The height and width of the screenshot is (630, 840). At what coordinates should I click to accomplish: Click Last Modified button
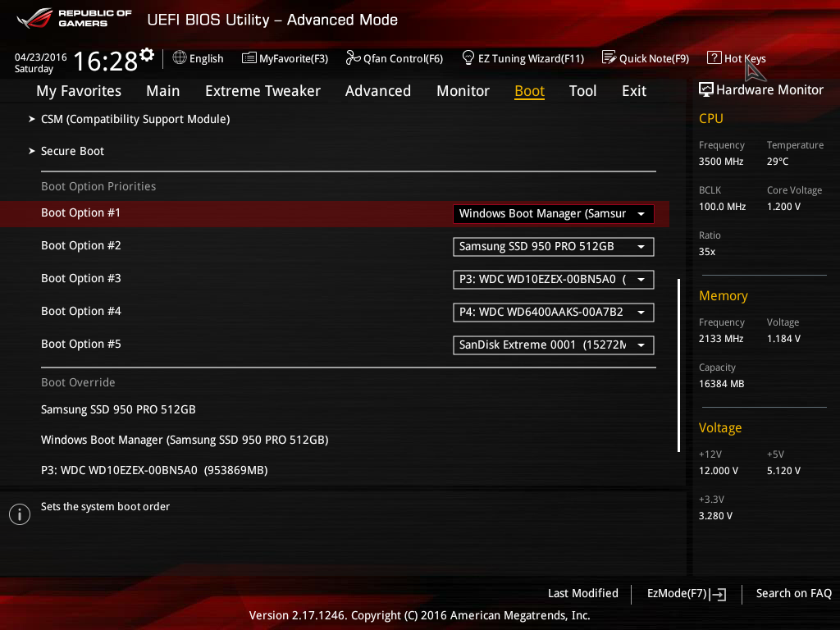coord(583,594)
